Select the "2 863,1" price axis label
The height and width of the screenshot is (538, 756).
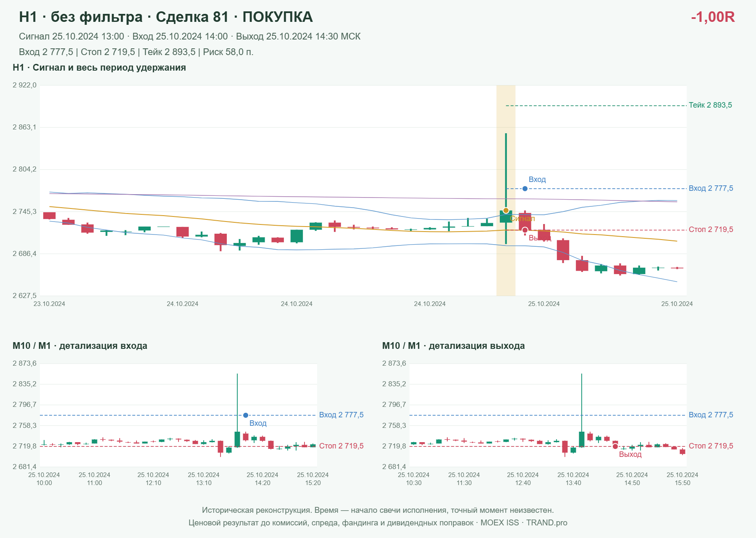(x=24, y=127)
